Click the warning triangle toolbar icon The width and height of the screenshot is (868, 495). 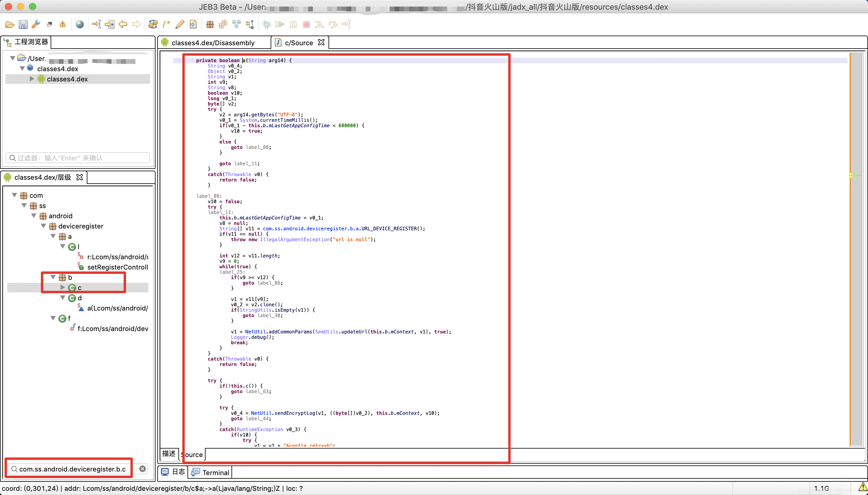point(62,24)
